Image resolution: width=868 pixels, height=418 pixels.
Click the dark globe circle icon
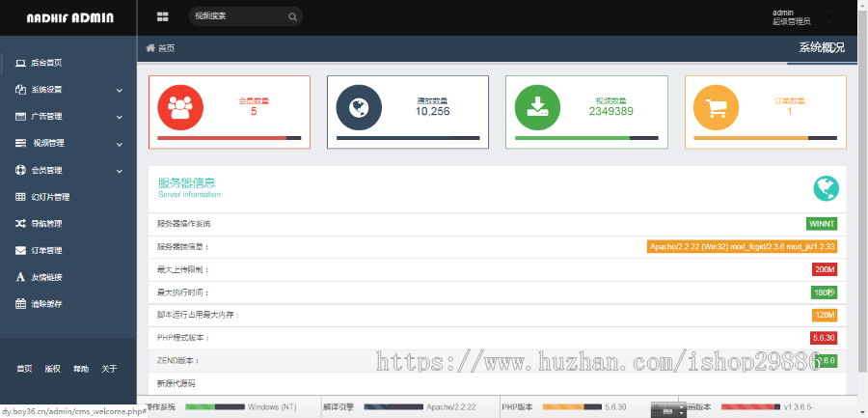pyautogui.click(x=359, y=107)
